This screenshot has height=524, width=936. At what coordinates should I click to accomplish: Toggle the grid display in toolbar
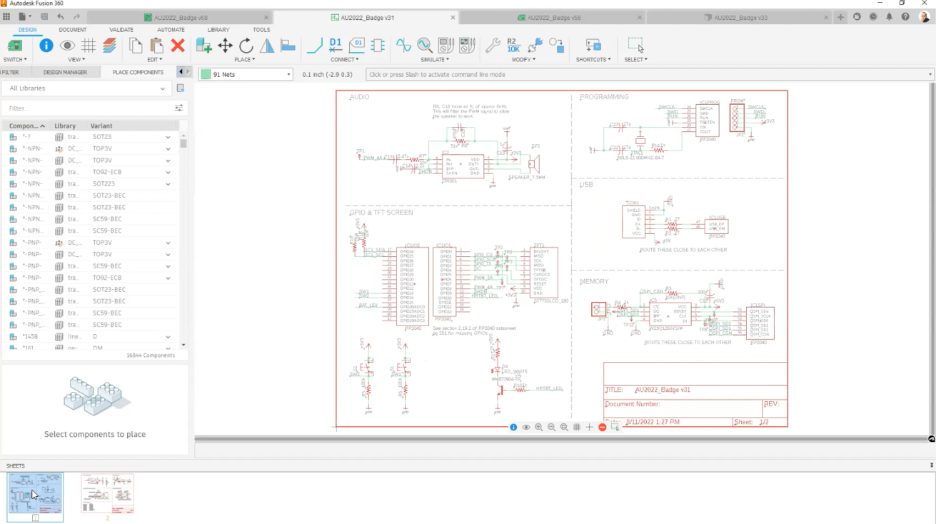[x=89, y=45]
